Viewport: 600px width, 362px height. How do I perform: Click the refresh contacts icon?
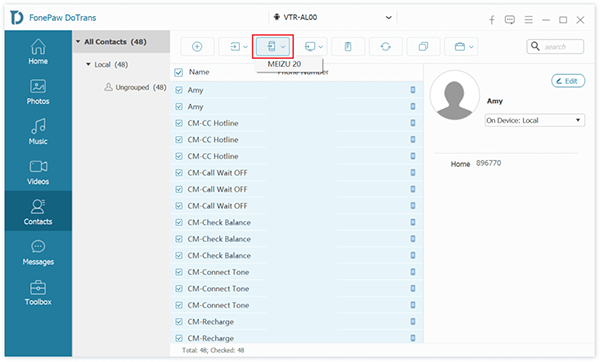coord(385,47)
